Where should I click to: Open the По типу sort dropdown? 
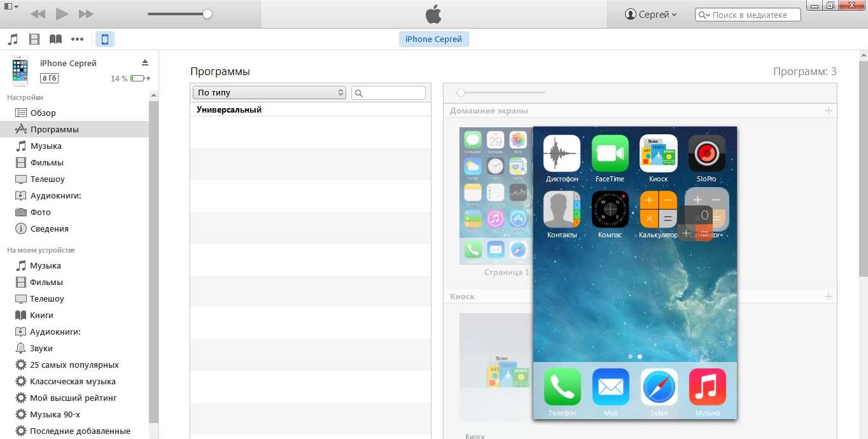pos(269,93)
